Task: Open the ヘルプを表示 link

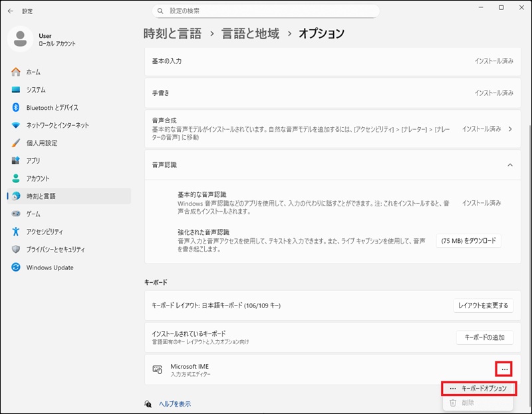Action: pos(176,404)
